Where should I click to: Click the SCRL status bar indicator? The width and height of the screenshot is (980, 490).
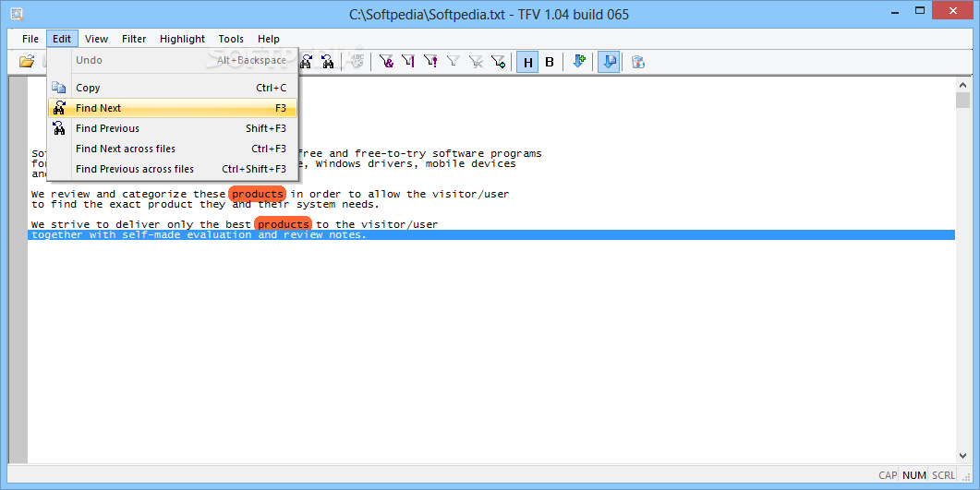point(943,475)
